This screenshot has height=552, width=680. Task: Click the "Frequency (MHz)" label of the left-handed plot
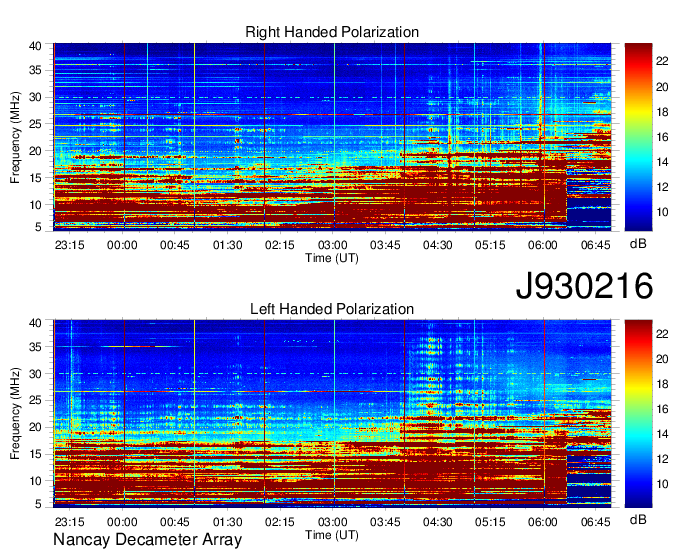pos(15,414)
